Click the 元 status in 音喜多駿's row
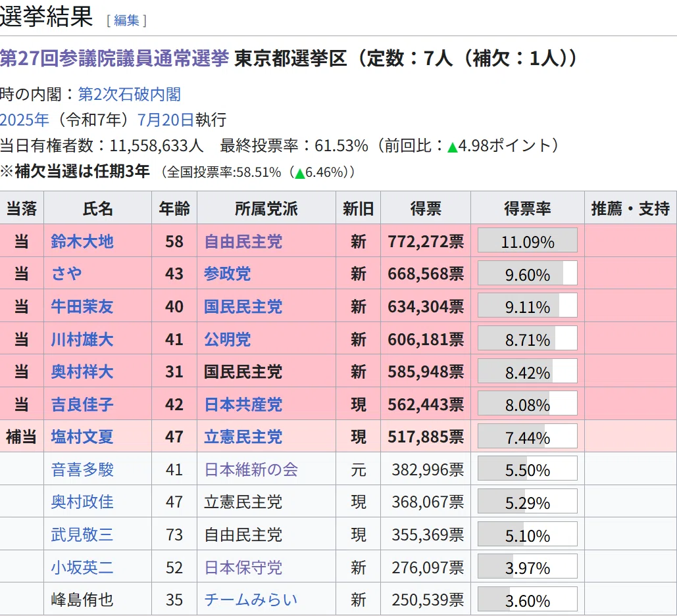 point(358,469)
